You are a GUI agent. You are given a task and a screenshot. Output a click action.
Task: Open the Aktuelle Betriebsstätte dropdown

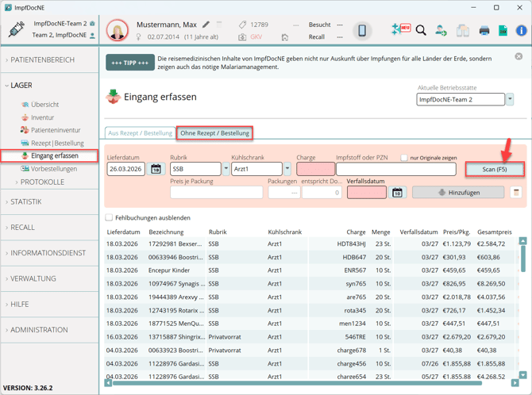pos(510,99)
